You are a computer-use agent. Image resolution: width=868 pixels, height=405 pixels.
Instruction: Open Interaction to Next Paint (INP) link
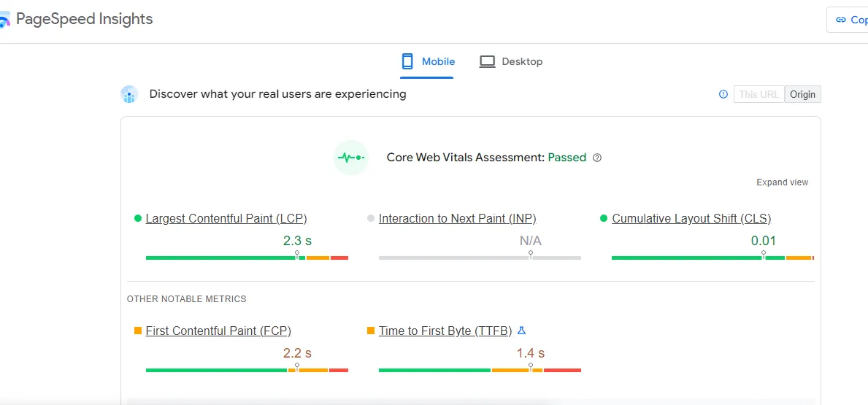[x=457, y=218]
